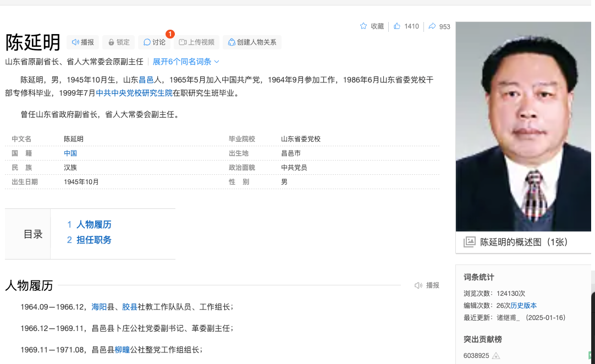
Task: Open 中共中央党校研究生院 link
Action: [134, 93]
